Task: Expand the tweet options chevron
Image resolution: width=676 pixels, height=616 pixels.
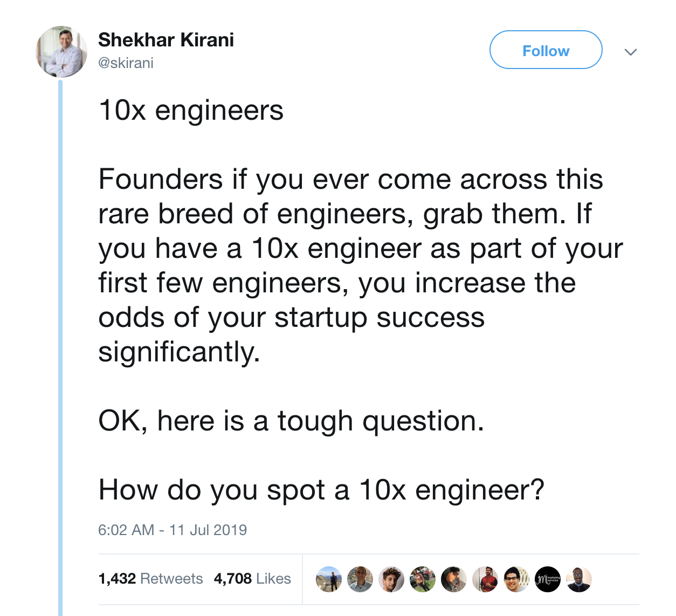Action: (630, 52)
